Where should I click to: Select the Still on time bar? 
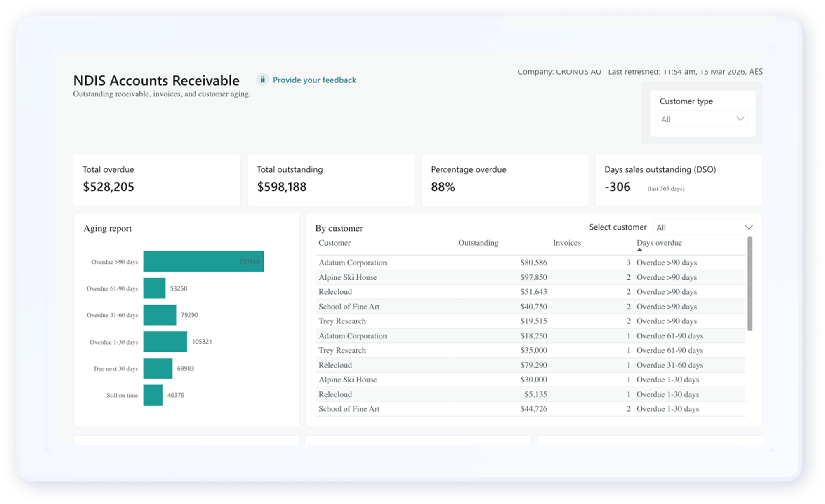(x=153, y=395)
